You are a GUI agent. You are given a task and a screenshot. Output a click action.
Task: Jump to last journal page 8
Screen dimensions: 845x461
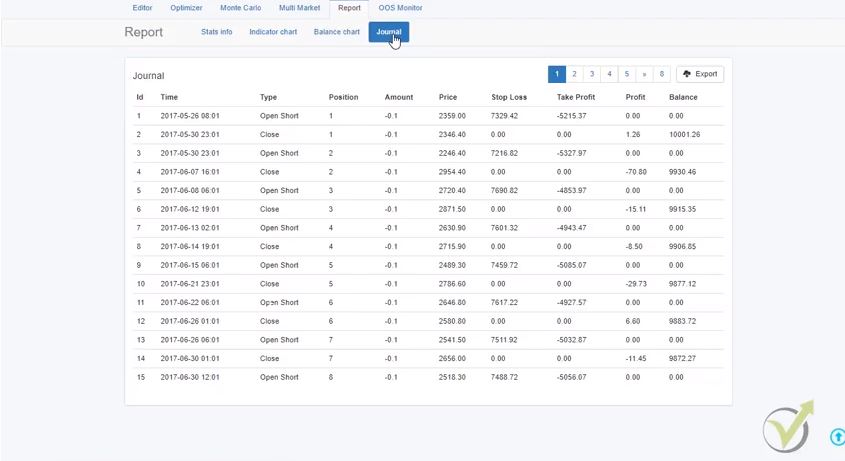[661, 74]
